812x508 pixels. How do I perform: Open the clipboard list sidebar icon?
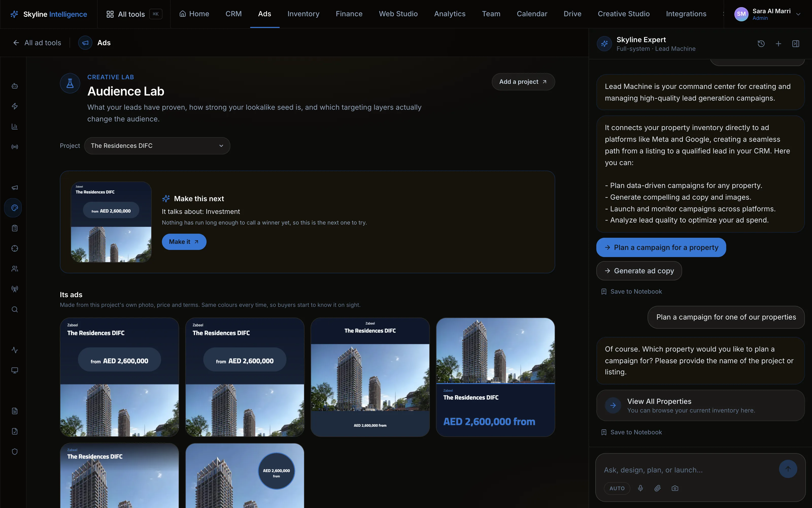(x=14, y=228)
